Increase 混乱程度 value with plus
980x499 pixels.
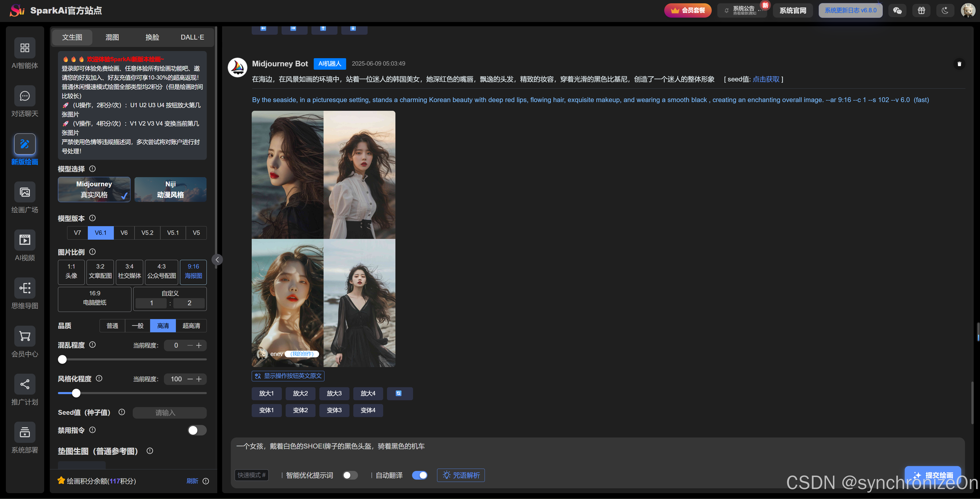pos(199,345)
